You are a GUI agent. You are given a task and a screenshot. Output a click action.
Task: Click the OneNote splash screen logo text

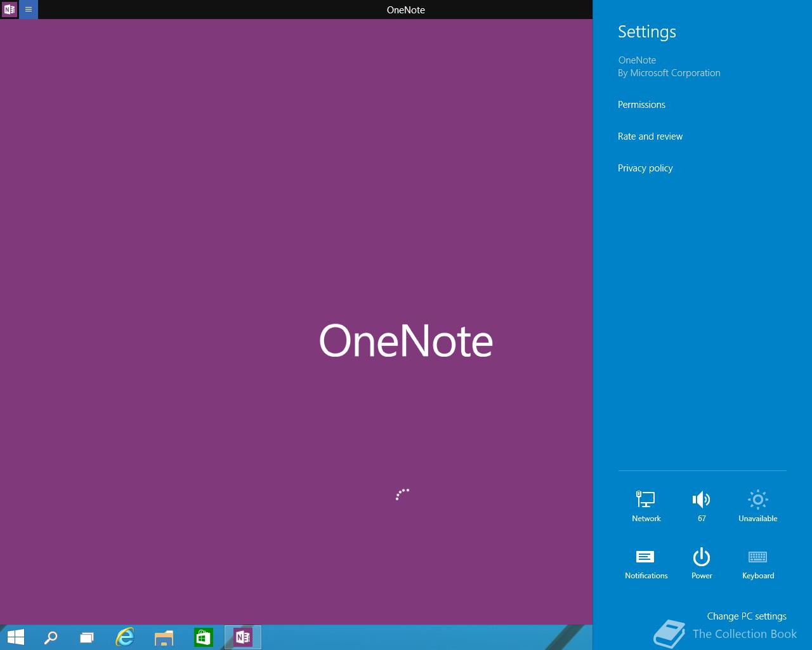click(x=406, y=341)
